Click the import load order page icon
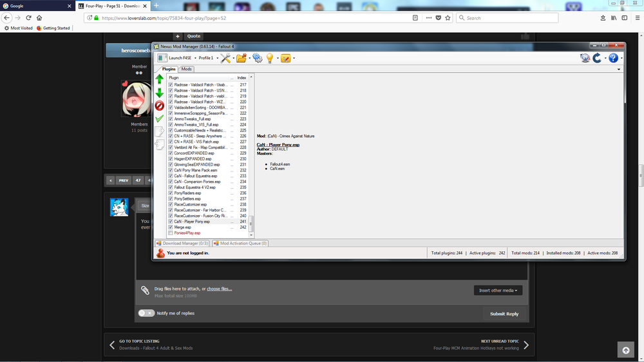Viewport: 644px width, 362px height. (x=159, y=144)
